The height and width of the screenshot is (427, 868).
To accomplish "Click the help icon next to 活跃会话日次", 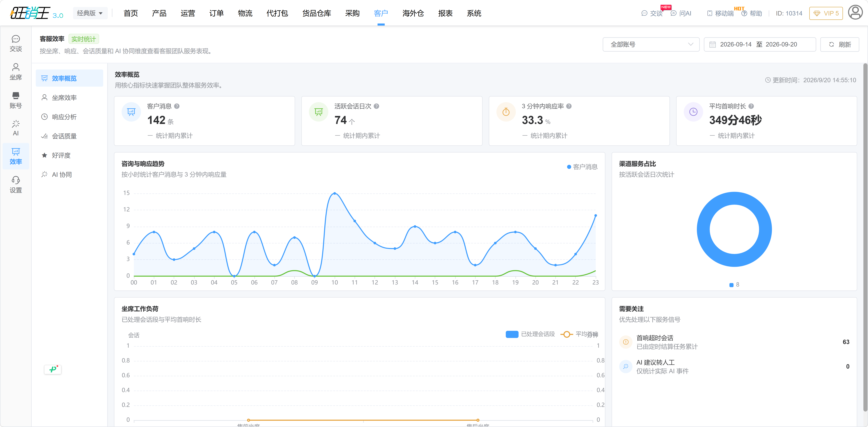I will pos(376,106).
